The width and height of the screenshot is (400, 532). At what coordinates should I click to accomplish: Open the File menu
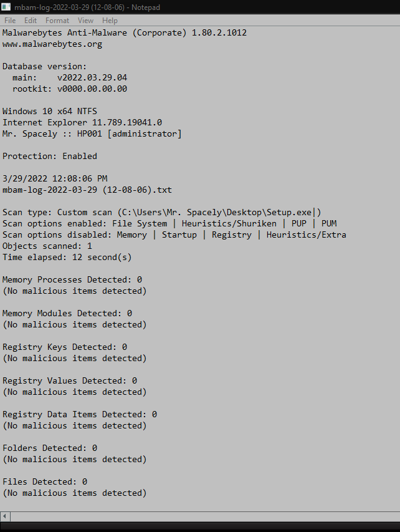point(10,21)
